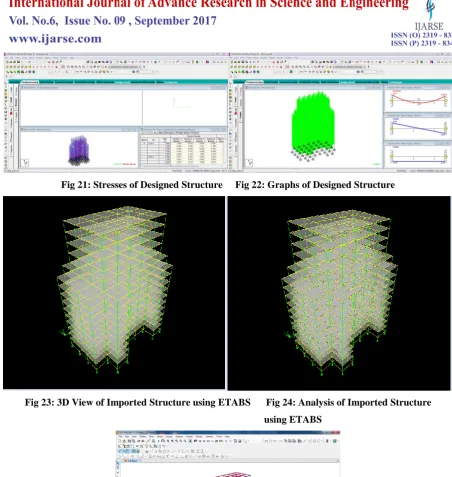Open the Fig 24 analysis ETABS image
The height and width of the screenshot is (477, 452).
coord(339,293)
